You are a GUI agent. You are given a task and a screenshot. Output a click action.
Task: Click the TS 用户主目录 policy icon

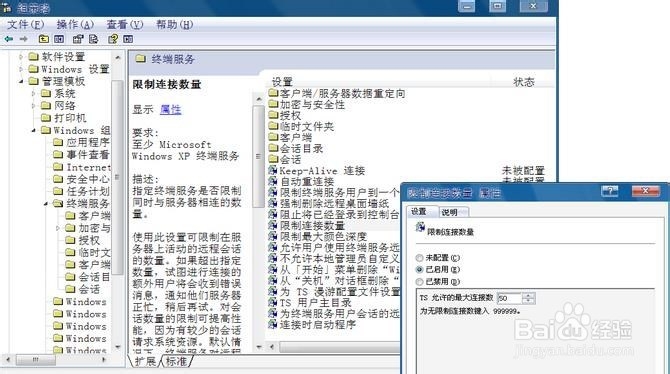coord(273,302)
